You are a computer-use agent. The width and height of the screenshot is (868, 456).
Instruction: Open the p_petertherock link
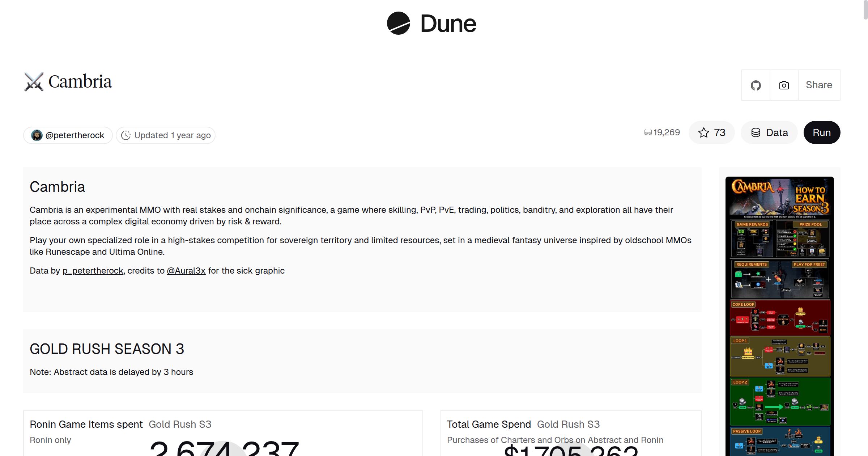(93, 271)
